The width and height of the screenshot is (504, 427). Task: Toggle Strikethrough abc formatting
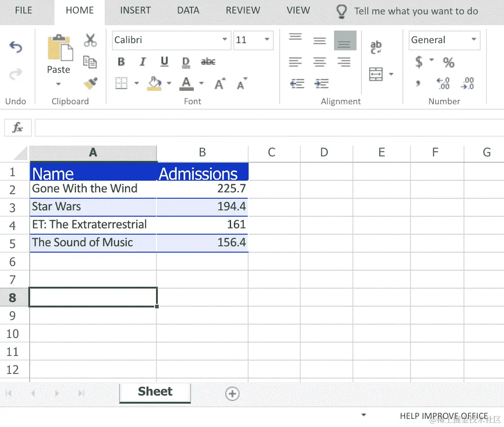tap(208, 62)
